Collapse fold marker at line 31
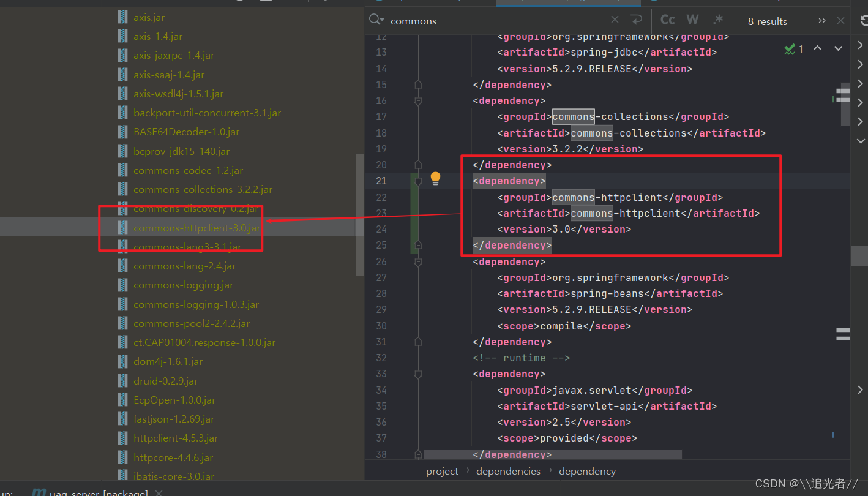The image size is (868, 496). click(x=418, y=342)
